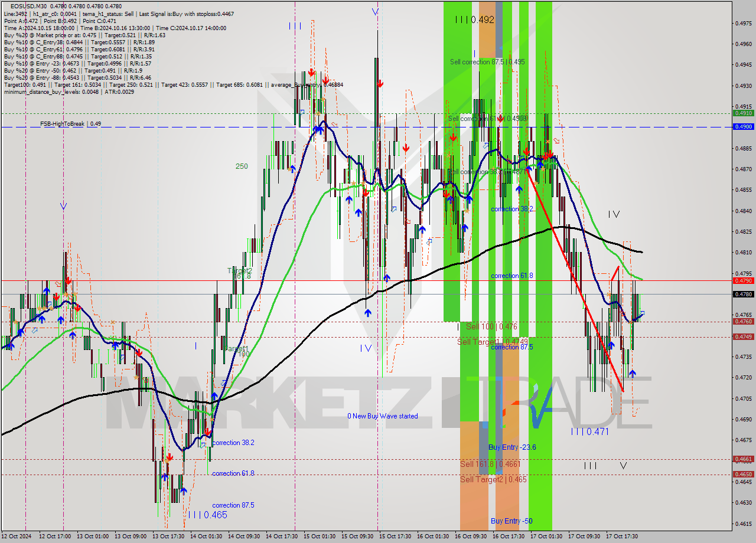Viewport: 756px width, 543px height.
Task: Click the 0.4885 price axis value
Action: point(742,148)
